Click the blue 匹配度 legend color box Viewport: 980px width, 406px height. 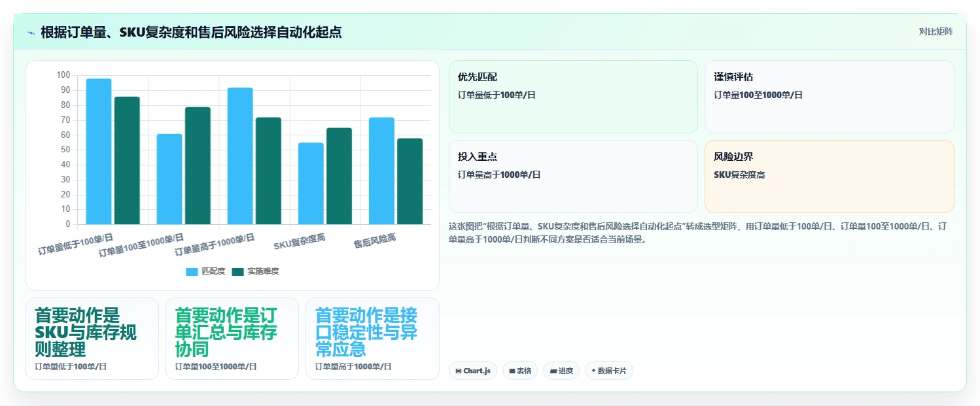tap(192, 272)
